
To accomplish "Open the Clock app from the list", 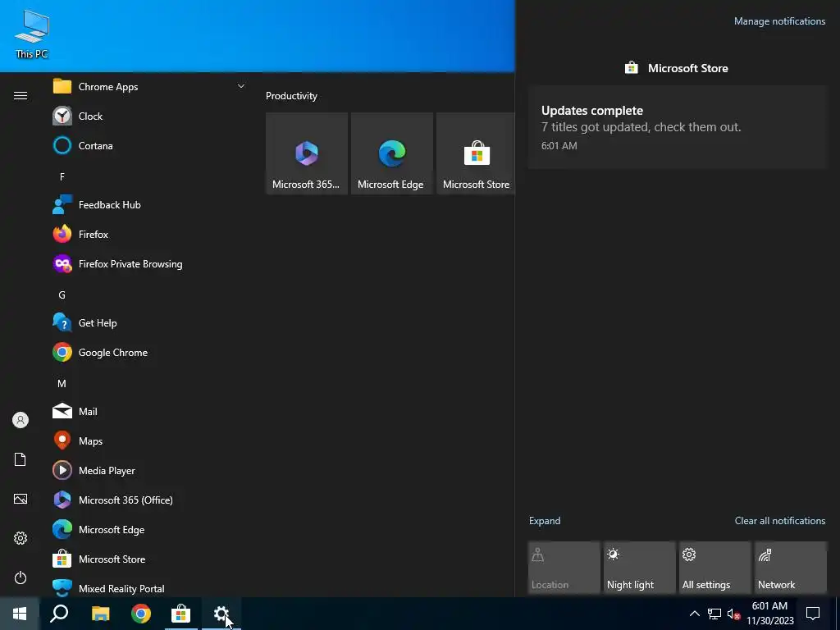I will pyautogui.click(x=149, y=116).
